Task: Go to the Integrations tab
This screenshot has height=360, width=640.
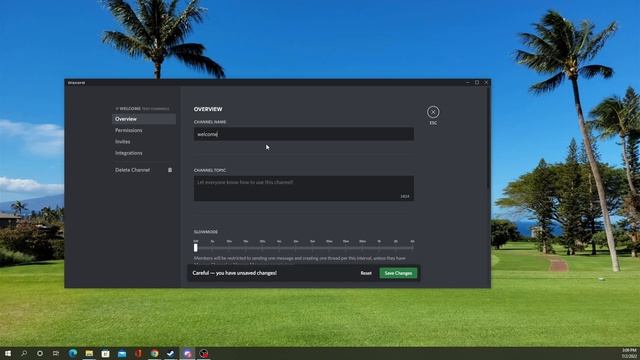Action: [x=144, y=153]
